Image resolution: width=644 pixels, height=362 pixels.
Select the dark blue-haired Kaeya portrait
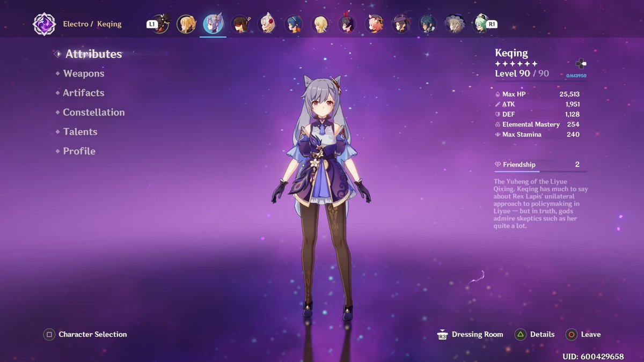[x=428, y=24]
